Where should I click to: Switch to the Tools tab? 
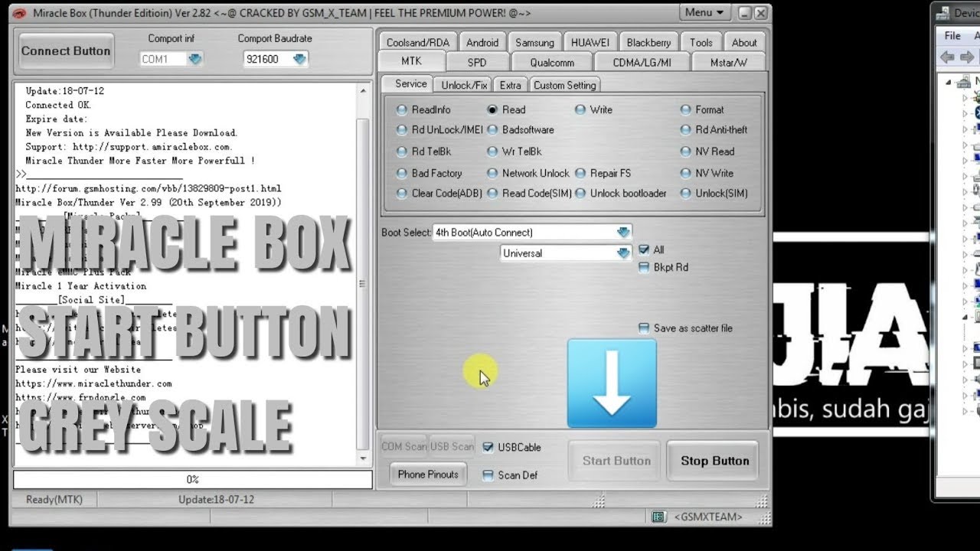pyautogui.click(x=701, y=43)
